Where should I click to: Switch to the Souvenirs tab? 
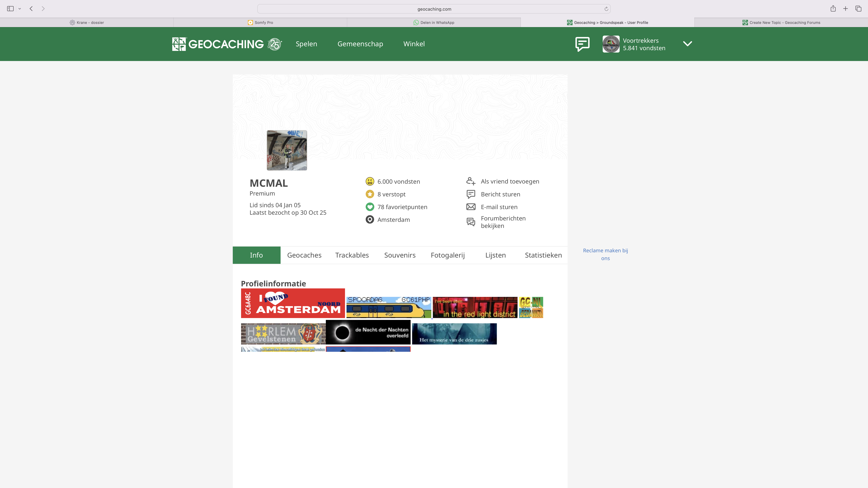tap(400, 255)
